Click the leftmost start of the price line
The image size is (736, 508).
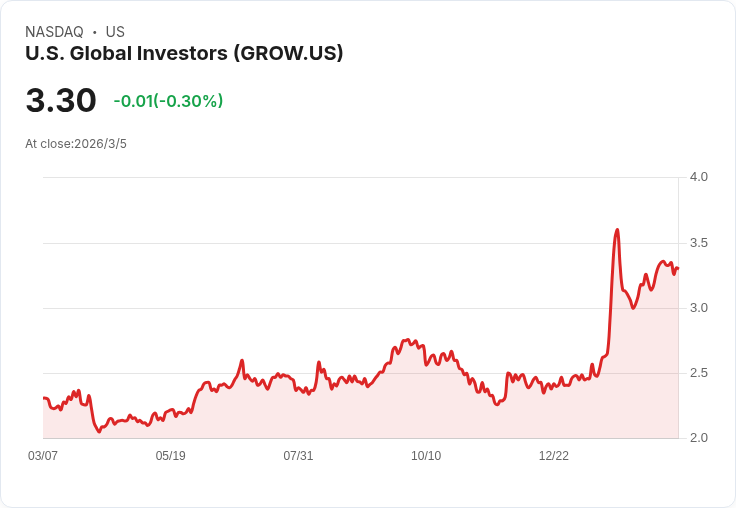click(x=44, y=398)
